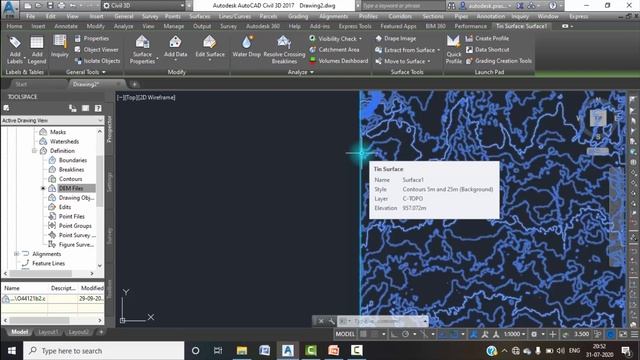Collapse the Definition tree node
Viewport: 640px width, 360px height.
(34, 151)
